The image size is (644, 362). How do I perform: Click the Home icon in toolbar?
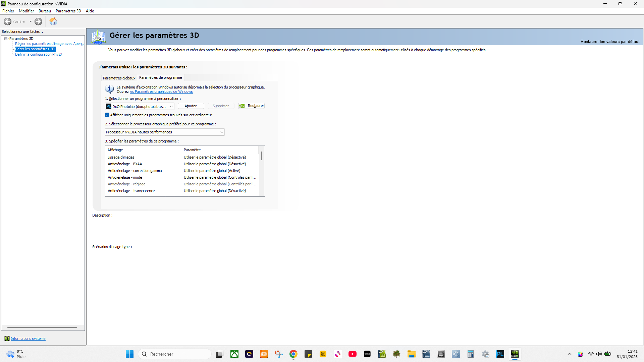click(53, 21)
